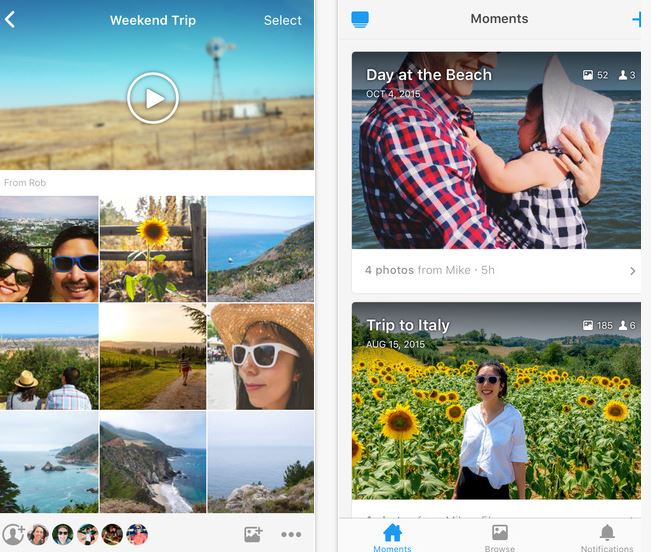Go back from Weekend Trip screen
This screenshot has width=651, height=552.
coord(10,20)
